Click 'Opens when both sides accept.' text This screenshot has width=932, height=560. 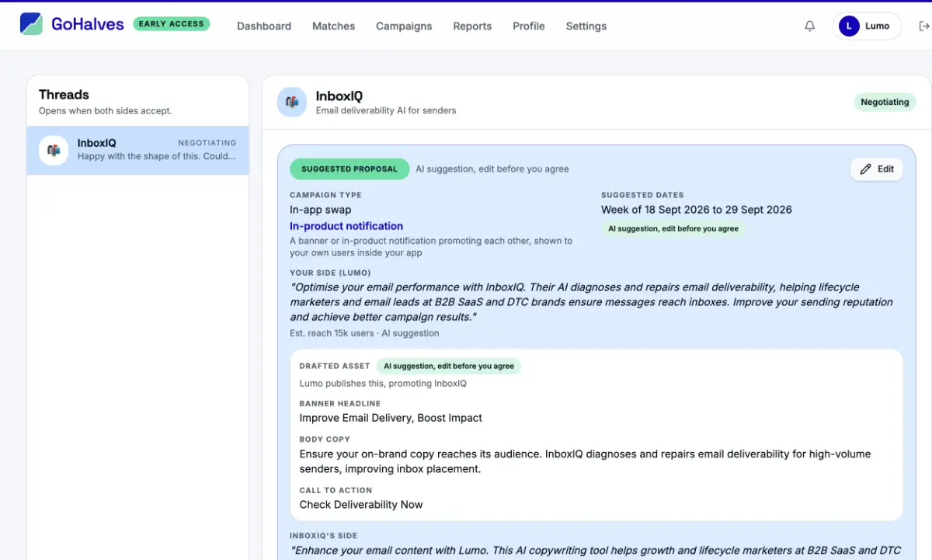coord(106,111)
